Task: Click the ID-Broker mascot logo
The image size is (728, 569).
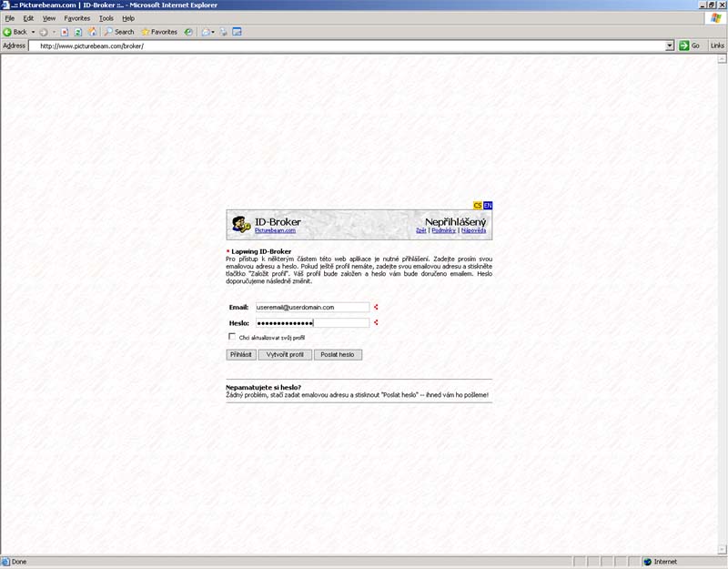Action: pos(240,225)
